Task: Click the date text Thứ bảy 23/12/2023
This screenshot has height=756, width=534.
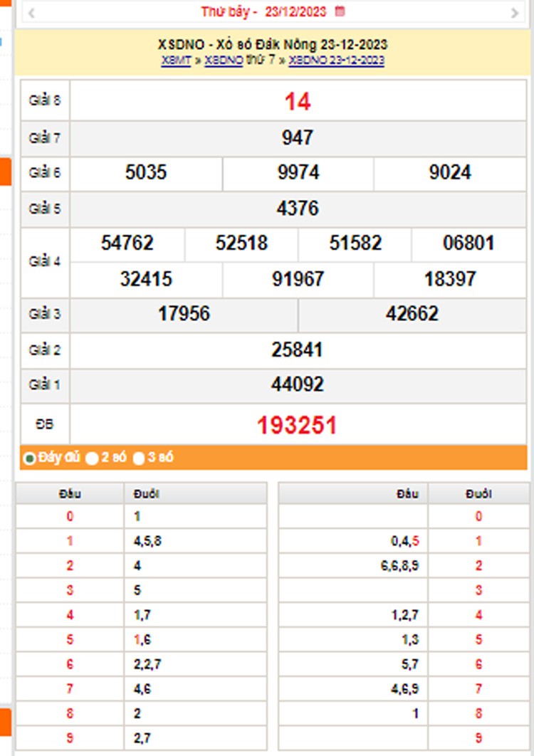Action: click(x=265, y=11)
